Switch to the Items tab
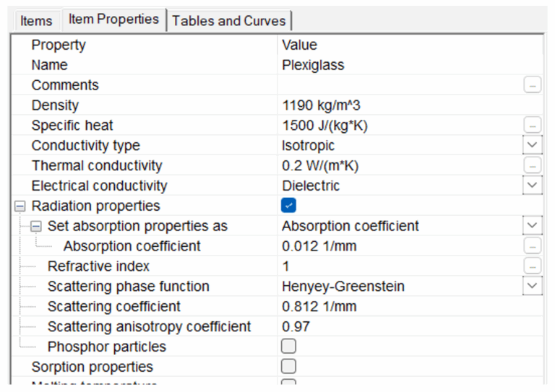The width and height of the screenshot is (555, 392). click(36, 21)
